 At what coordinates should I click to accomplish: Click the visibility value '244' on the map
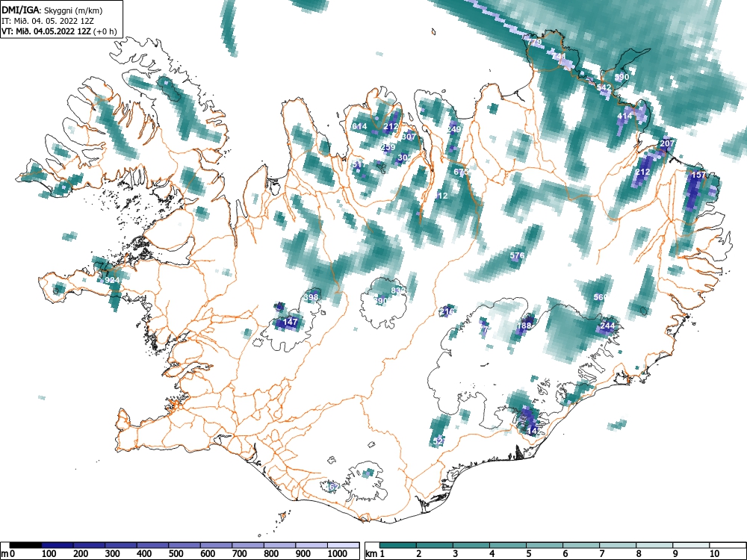[607, 326]
